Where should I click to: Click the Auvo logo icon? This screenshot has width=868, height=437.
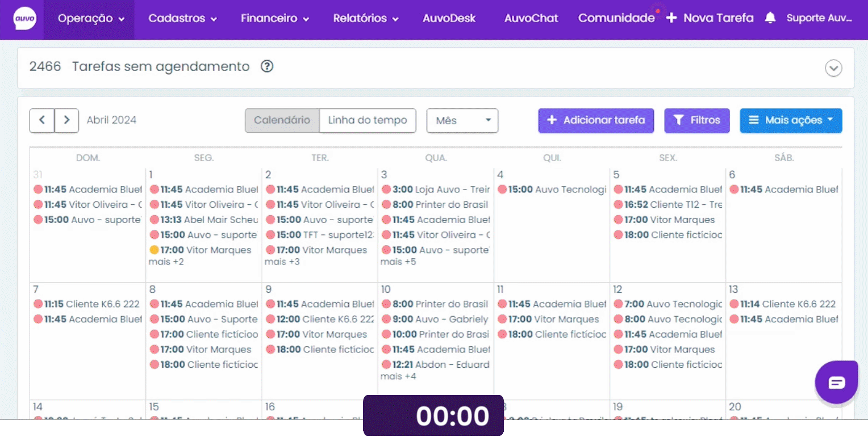pyautogui.click(x=25, y=18)
